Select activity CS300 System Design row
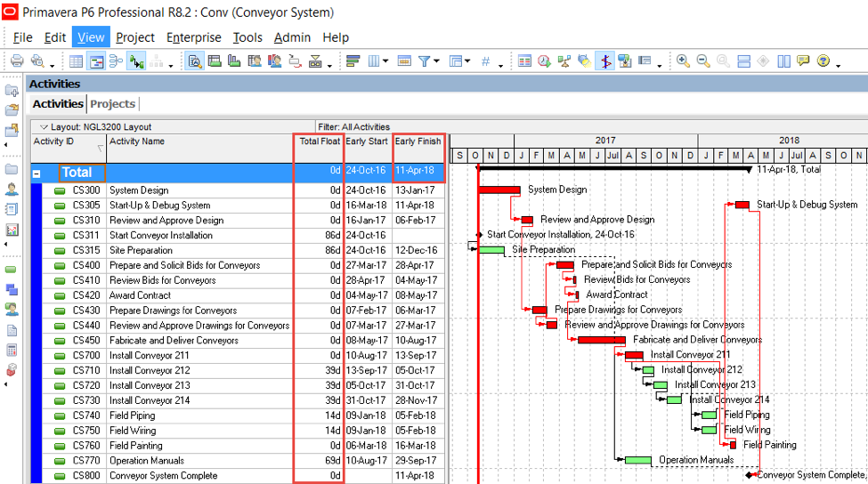The height and width of the screenshot is (484, 868). (x=239, y=190)
